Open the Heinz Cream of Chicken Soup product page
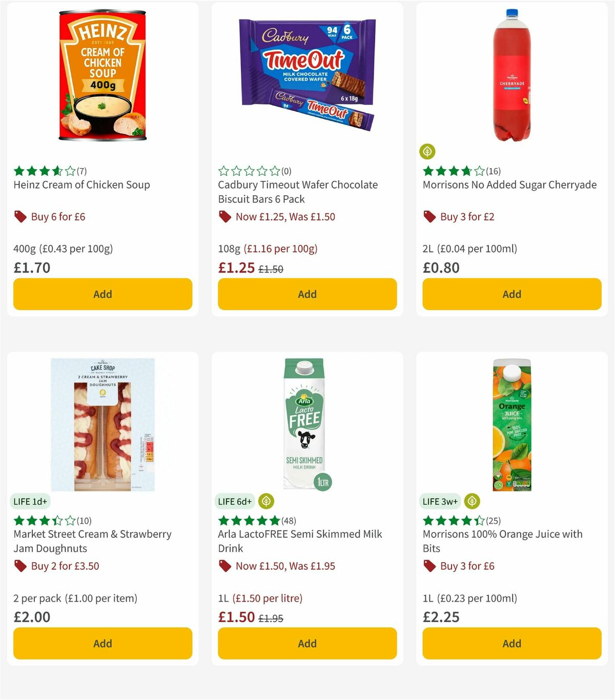 coord(81,185)
